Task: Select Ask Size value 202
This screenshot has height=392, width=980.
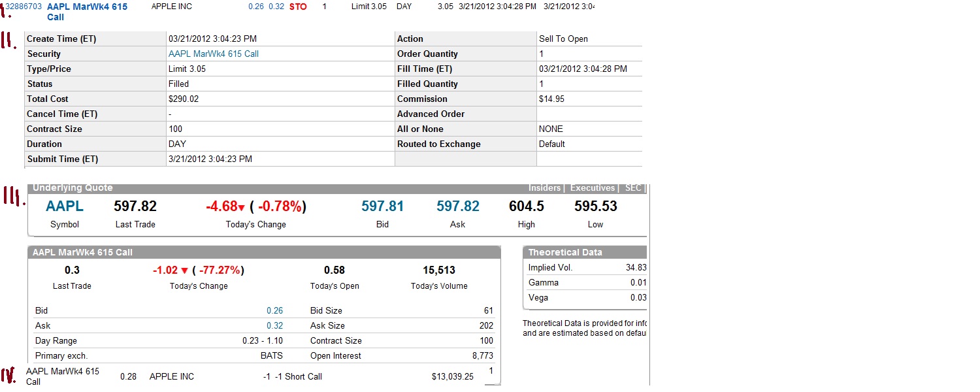Action: (486, 326)
